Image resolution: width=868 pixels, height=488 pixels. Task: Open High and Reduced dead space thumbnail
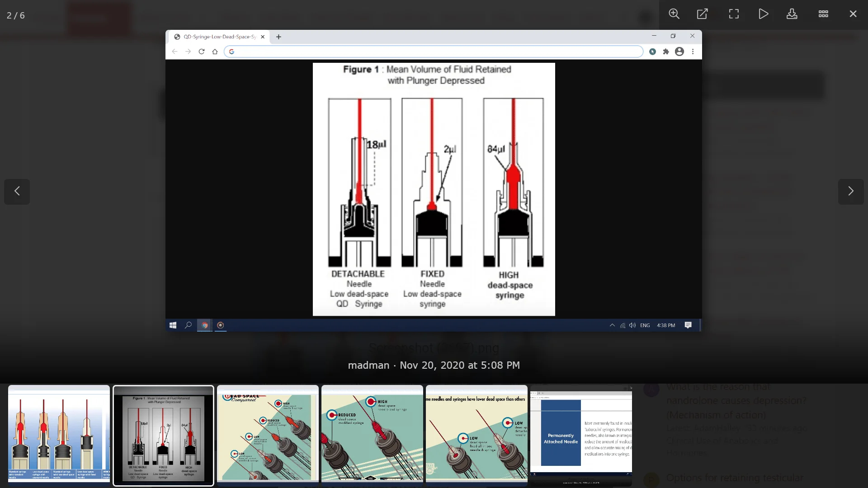click(372, 436)
